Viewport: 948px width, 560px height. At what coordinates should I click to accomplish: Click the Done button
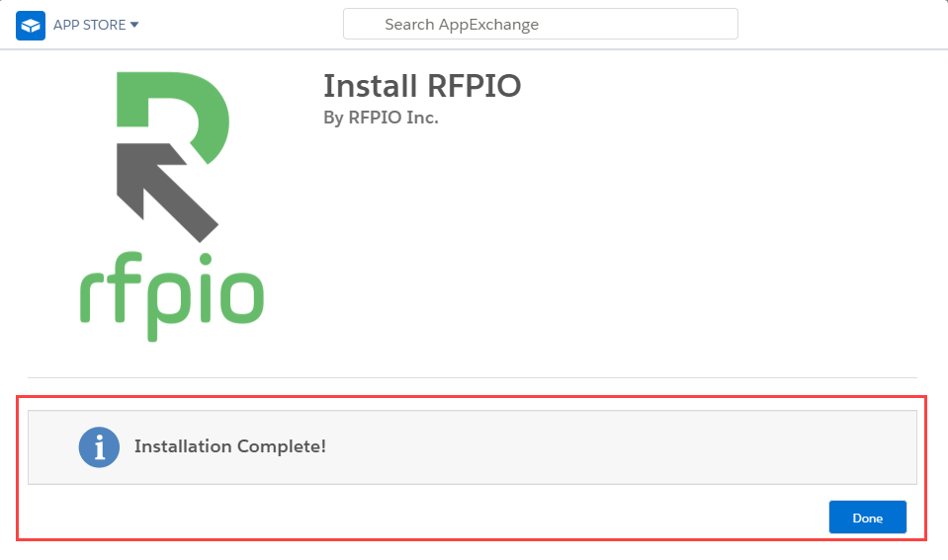pos(868,518)
